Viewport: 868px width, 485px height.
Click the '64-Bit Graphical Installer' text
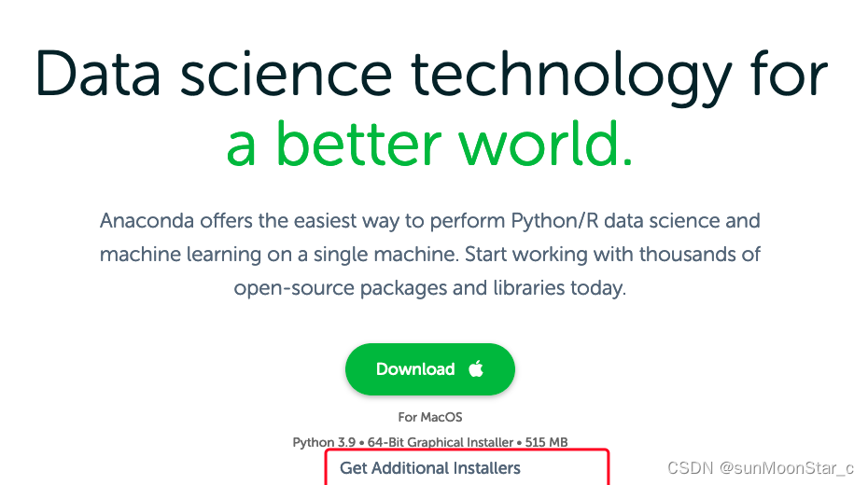(x=441, y=442)
